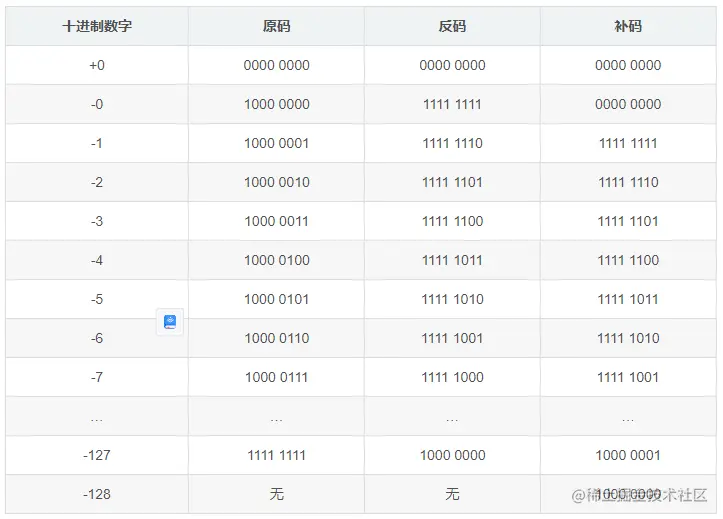This screenshot has width=723, height=519.
Task: Click the -2 decimal cell
Action: [97, 182]
